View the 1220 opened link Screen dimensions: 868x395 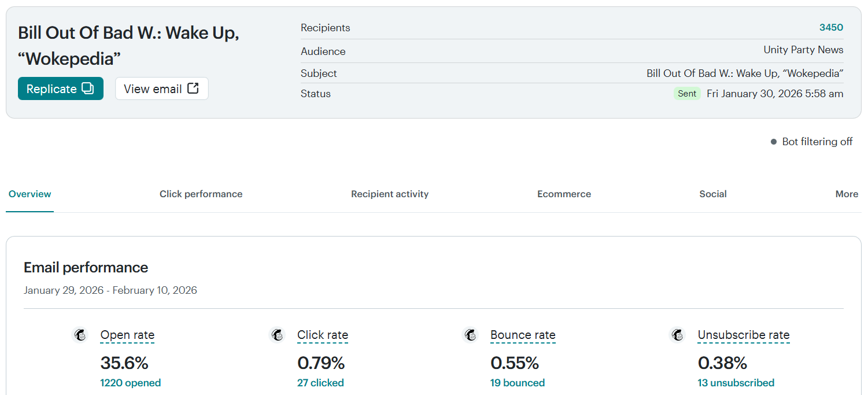tap(130, 383)
